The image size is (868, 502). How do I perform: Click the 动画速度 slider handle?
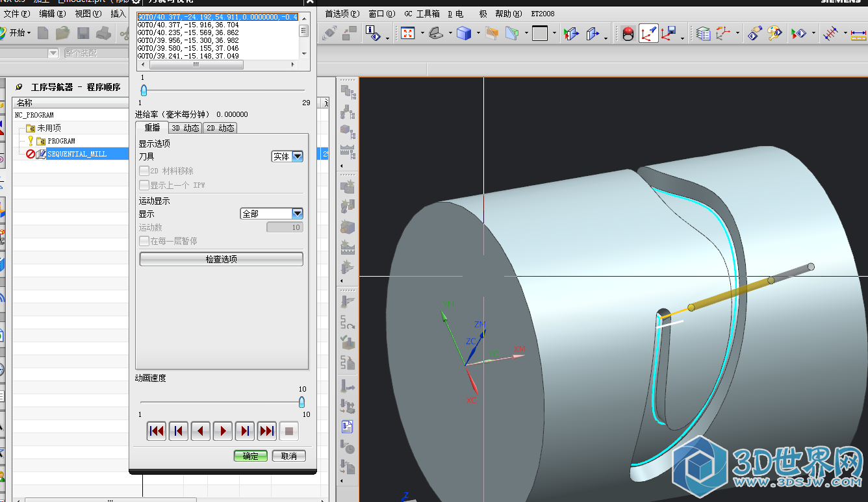click(301, 402)
